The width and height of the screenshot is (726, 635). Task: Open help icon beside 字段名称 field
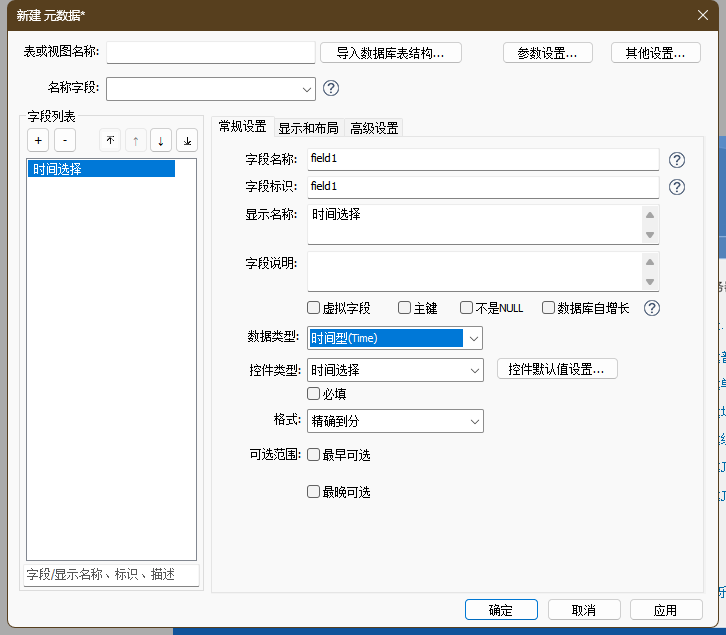pyautogui.click(x=677, y=160)
